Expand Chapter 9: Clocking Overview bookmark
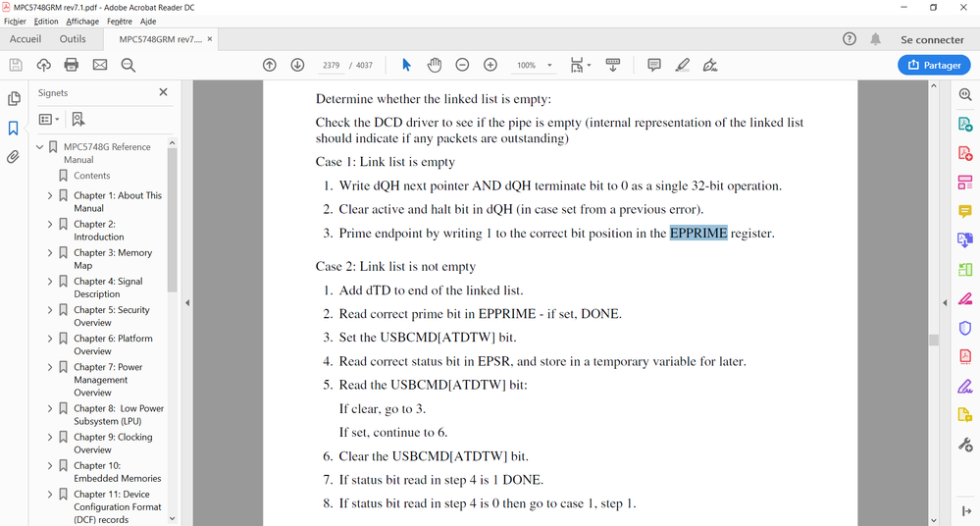The image size is (980, 526). (x=50, y=437)
